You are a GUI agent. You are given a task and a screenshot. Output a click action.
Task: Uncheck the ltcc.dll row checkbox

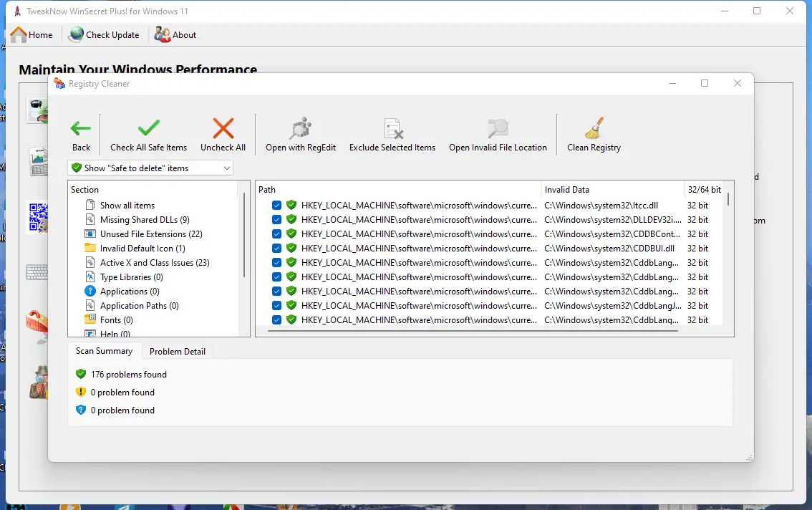pyautogui.click(x=276, y=206)
